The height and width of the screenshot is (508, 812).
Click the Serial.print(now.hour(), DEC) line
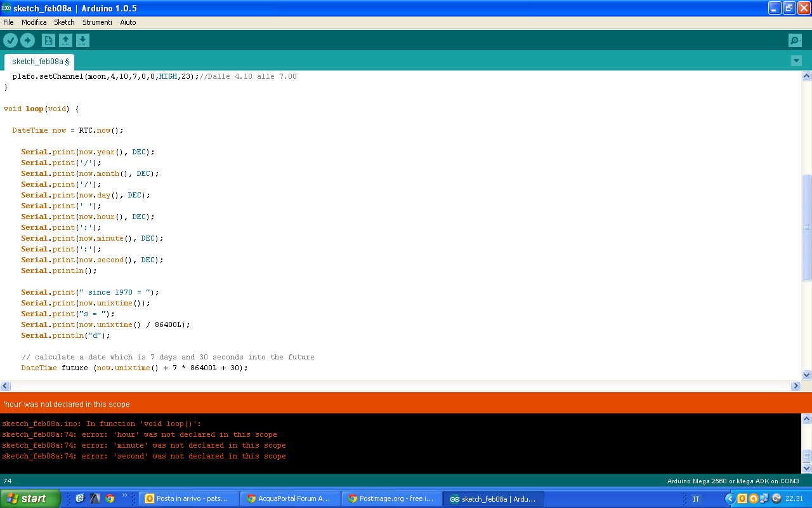pos(88,217)
